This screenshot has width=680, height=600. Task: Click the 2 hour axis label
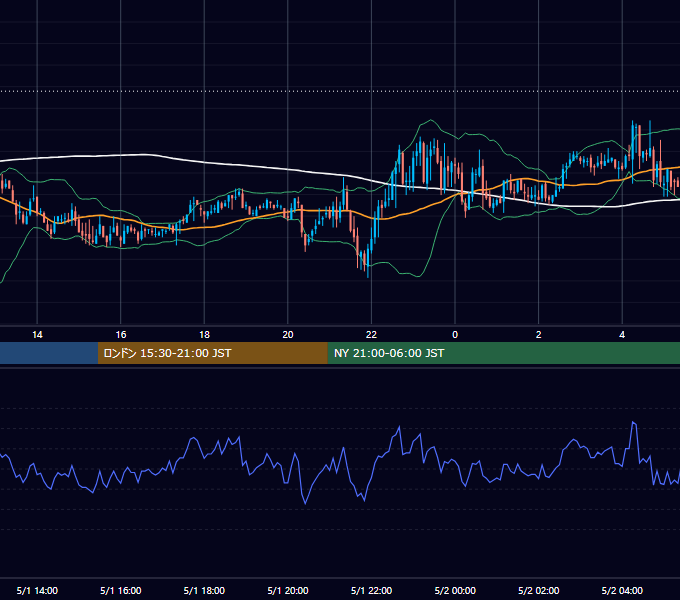(x=538, y=335)
